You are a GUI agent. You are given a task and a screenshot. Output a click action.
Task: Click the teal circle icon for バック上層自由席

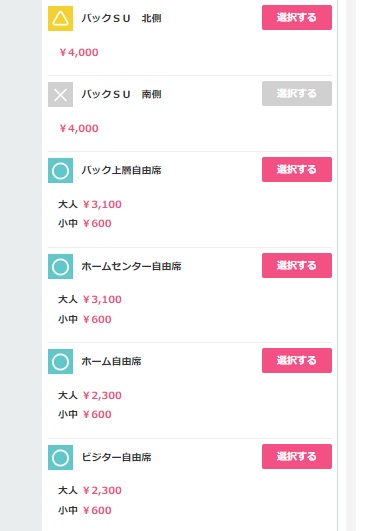click(60, 170)
